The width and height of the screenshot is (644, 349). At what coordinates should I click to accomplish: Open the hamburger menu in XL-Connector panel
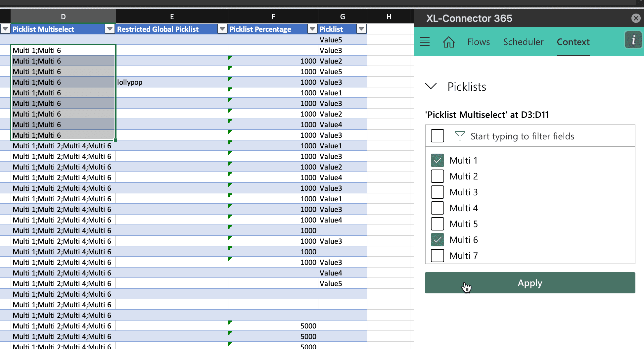point(425,42)
